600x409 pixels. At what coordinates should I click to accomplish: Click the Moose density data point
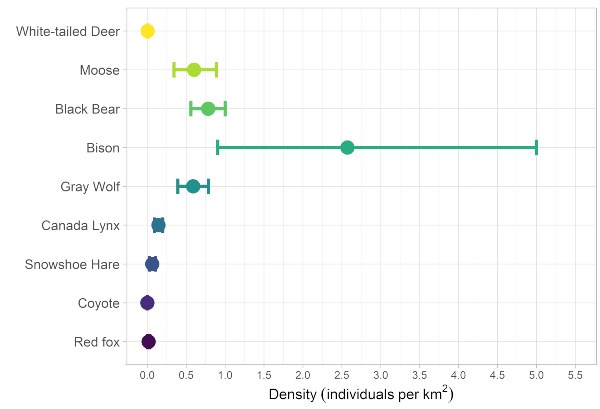pos(194,70)
